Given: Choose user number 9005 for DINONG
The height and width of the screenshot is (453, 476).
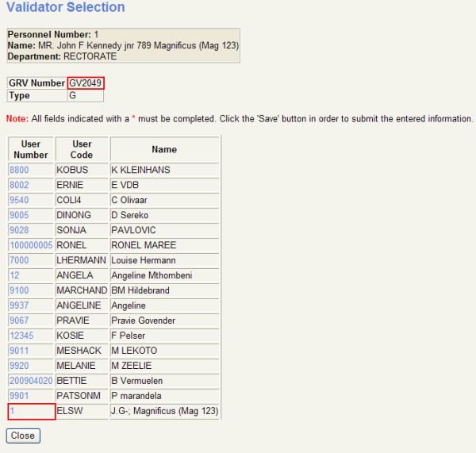Looking at the screenshot, I should click(x=19, y=215).
